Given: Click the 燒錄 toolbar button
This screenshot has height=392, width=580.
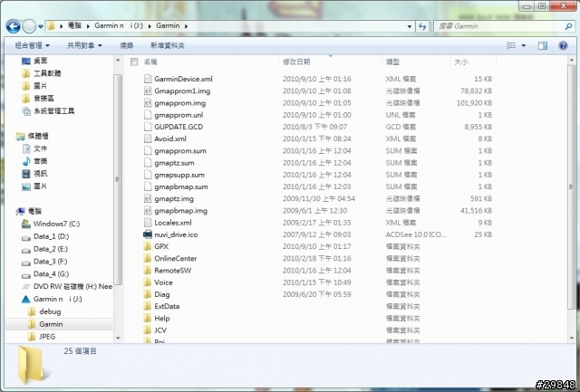Looking at the screenshot, I should [127, 45].
